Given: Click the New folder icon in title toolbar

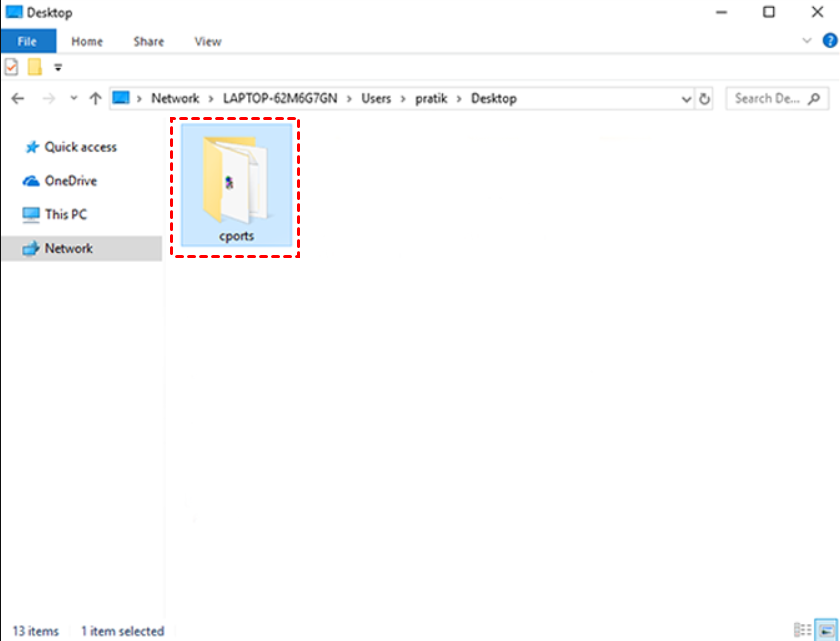Looking at the screenshot, I should tap(35, 67).
